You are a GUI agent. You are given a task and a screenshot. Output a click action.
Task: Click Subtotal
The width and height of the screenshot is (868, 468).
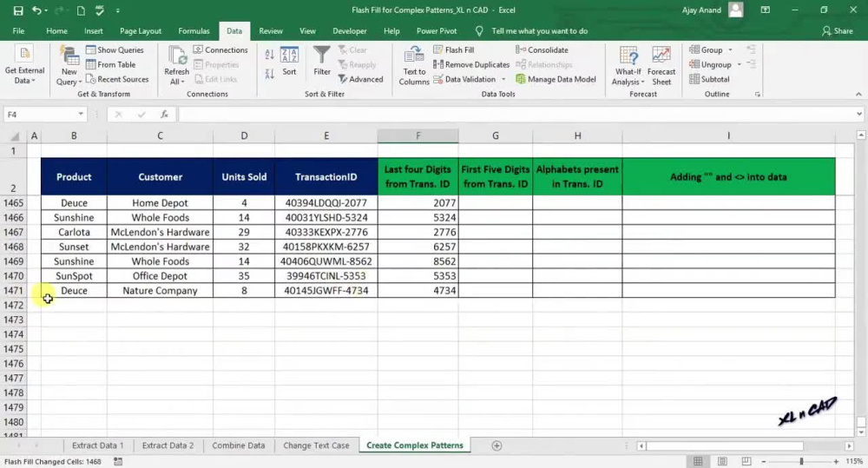pyautogui.click(x=710, y=79)
